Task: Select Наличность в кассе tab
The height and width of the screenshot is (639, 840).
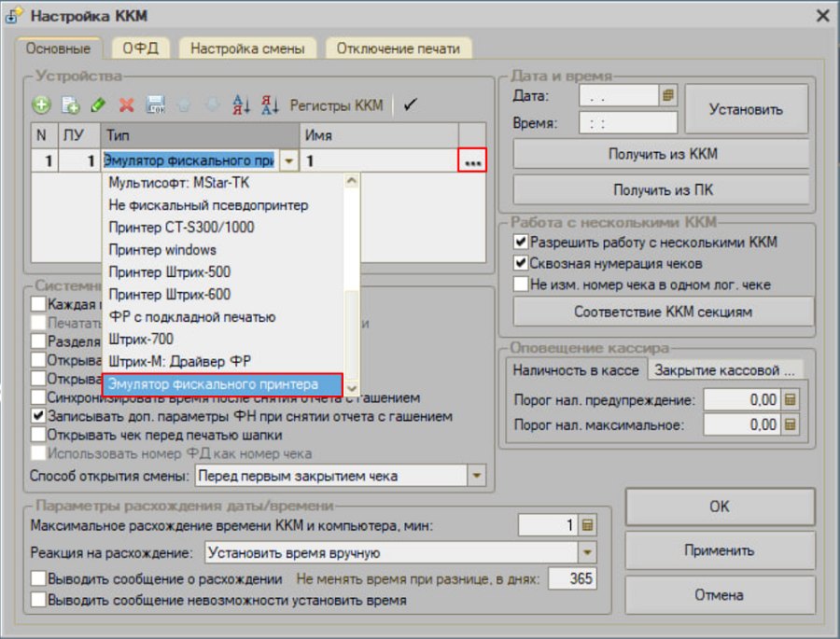Action: click(x=576, y=370)
